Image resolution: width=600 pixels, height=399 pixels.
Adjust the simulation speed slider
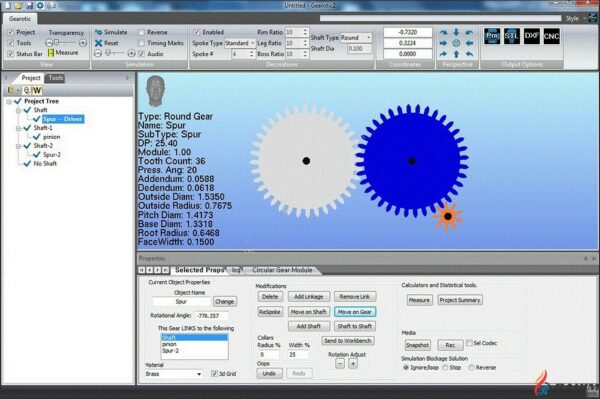coord(114,54)
